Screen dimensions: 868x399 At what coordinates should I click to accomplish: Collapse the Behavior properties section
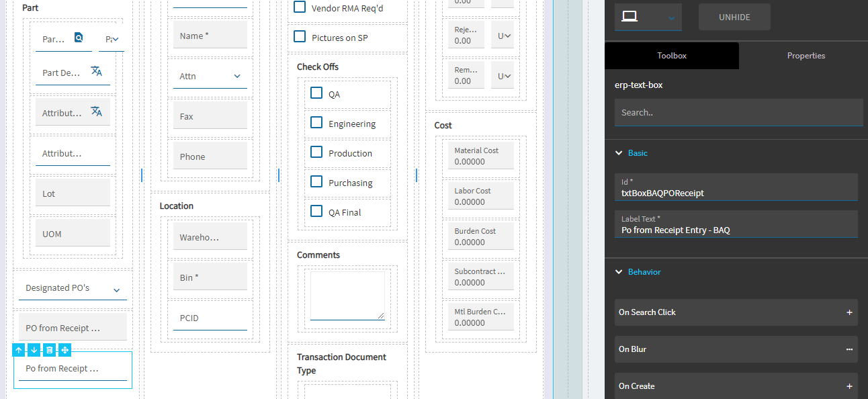[x=619, y=272]
